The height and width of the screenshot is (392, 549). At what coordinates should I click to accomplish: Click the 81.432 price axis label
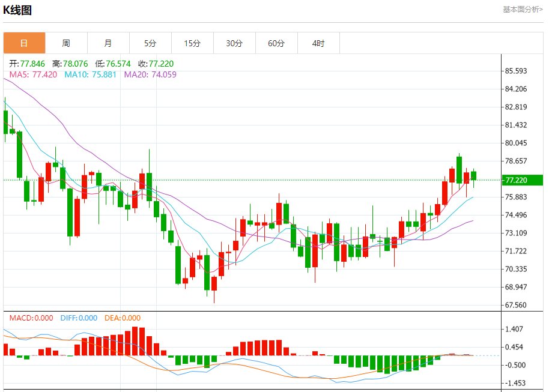click(x=516, y=125)
